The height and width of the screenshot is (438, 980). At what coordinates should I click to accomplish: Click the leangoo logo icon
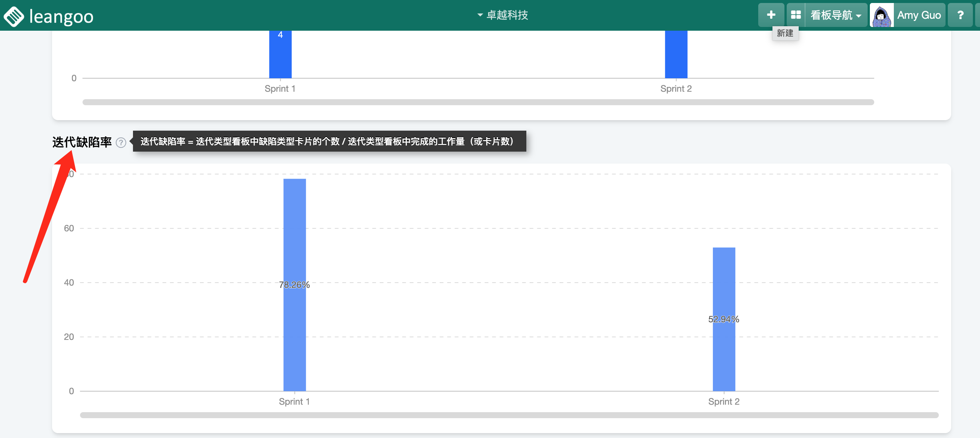pyautogui.click(x=14, y=16)
